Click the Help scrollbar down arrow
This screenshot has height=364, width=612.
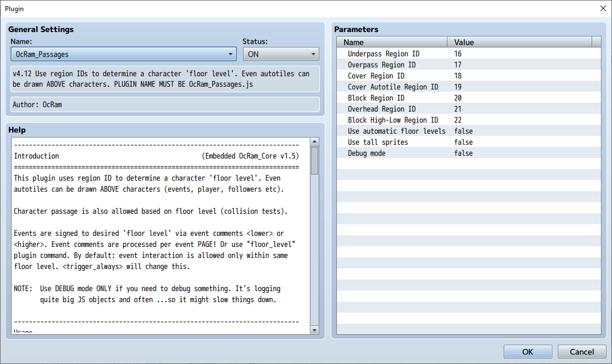click(314, 330)
